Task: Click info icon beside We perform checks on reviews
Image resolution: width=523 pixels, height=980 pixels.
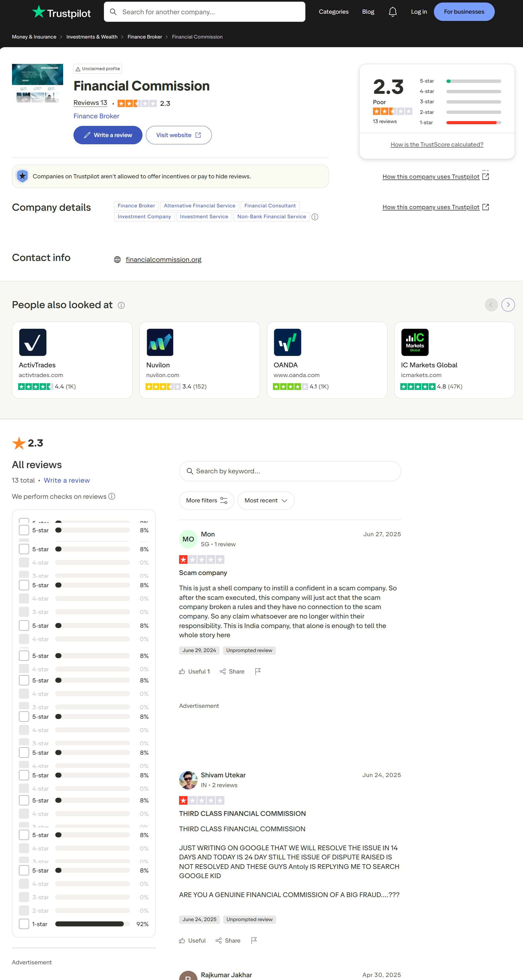Action: point(111,497)
